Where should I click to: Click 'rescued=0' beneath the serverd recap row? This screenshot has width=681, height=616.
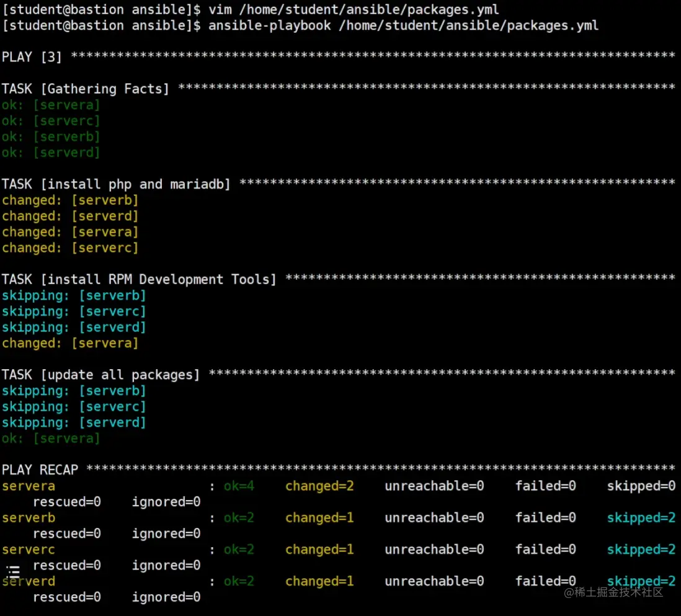[67, 597]
